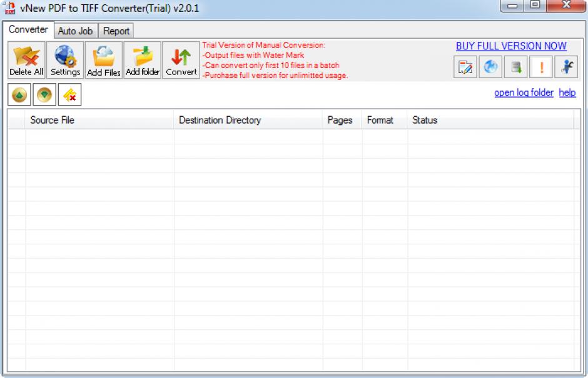This screenshot has width=588, height=378.
Task: Click the Status column header
Action: pyautogui.click(x=490, y=120)
